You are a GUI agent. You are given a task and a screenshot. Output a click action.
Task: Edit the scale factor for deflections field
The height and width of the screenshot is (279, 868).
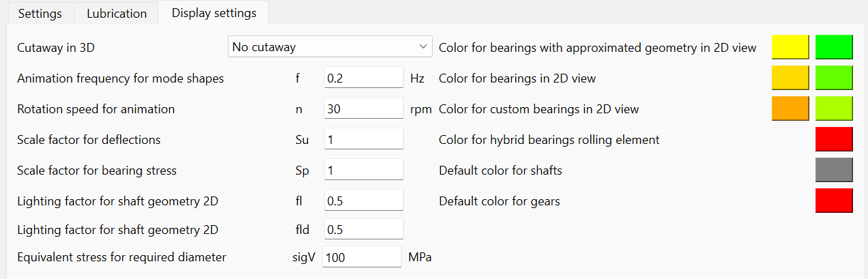click(x=363, y=140)
